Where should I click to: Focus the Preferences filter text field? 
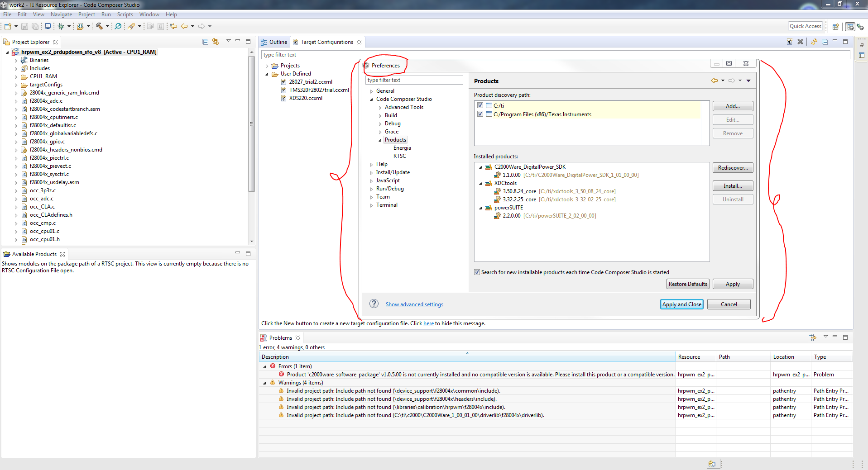click(x=414, y=80)
